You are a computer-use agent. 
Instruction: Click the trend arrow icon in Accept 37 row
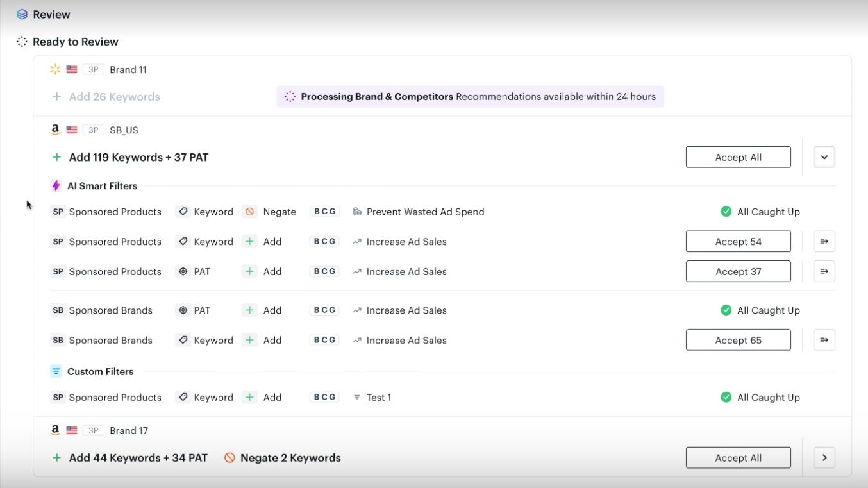click(x=357, y=271)
